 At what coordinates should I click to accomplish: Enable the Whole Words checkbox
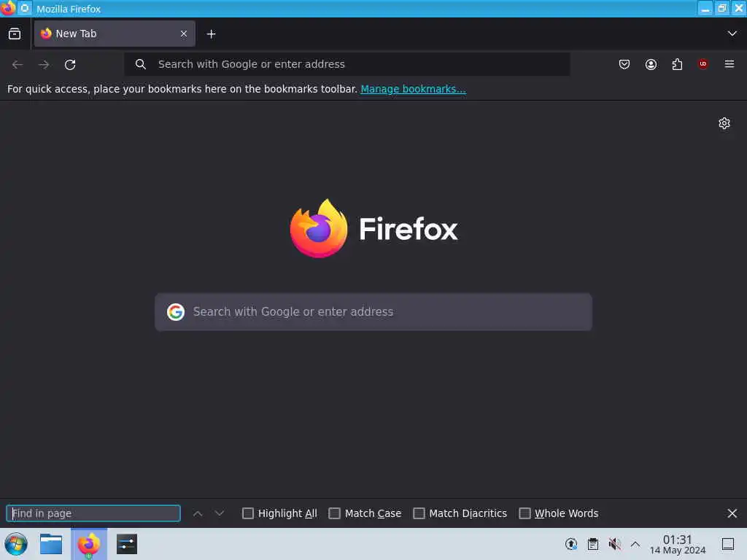pyautogui.click(x=525, y=513)
